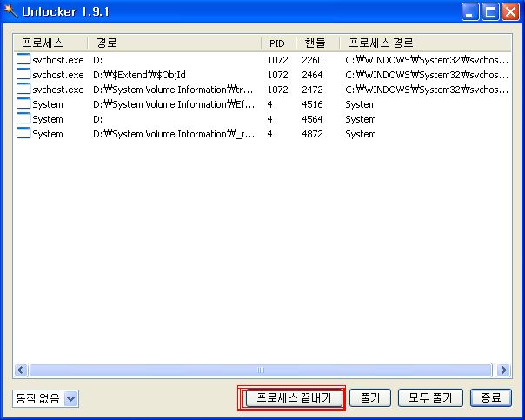The height and width of the screenshot is (420, 525).
Task: Click the 모두 풀기 unlock all button
Action: tap(430, 398)
